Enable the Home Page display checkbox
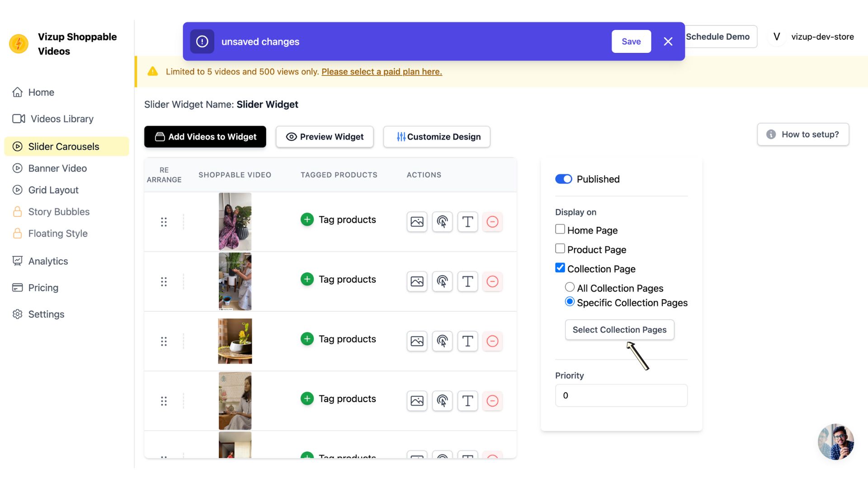This screenshot has width=868, height=488. click(560, 229)
